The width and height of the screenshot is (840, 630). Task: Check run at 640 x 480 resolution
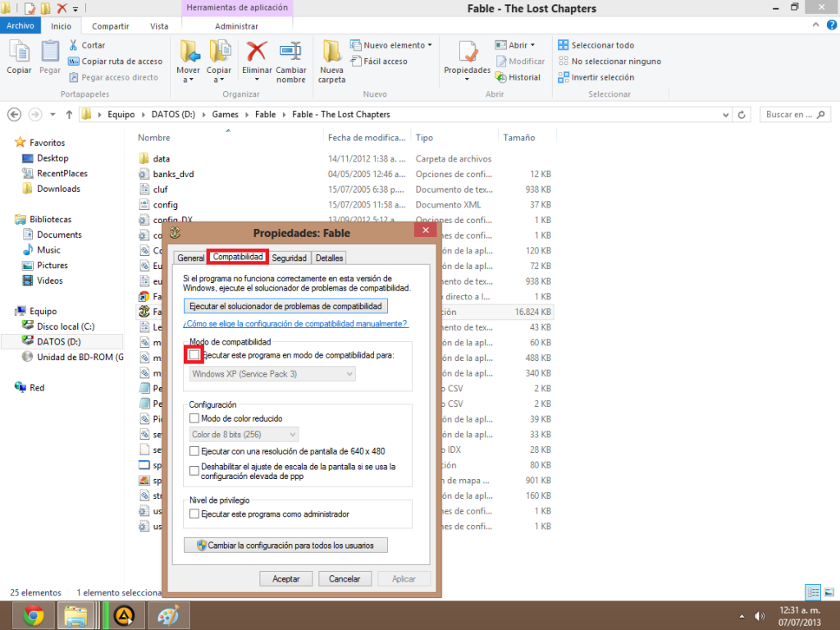click(194, 451)
